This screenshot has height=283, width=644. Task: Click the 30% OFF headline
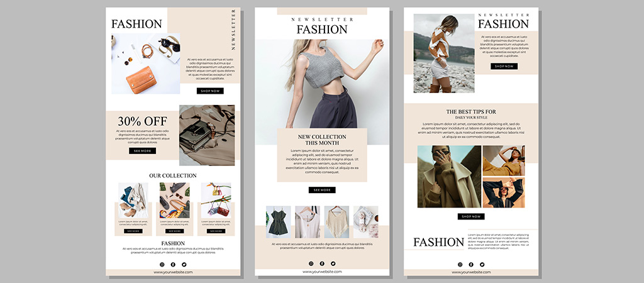coord(142,121)
